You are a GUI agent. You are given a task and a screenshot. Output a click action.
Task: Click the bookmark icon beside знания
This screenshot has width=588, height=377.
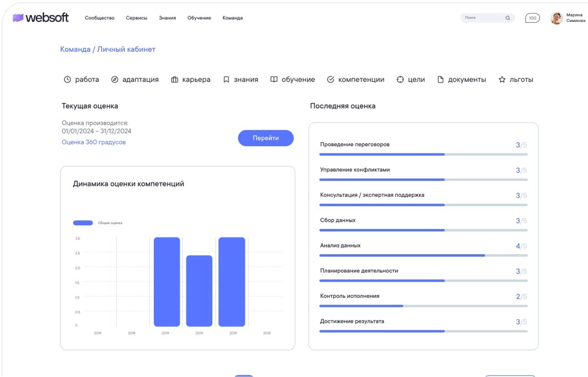(226, 80)
